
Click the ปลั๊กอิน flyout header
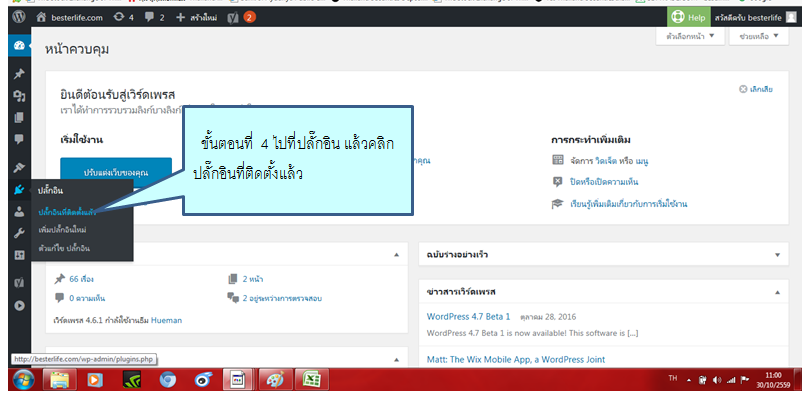coord(50,191)
